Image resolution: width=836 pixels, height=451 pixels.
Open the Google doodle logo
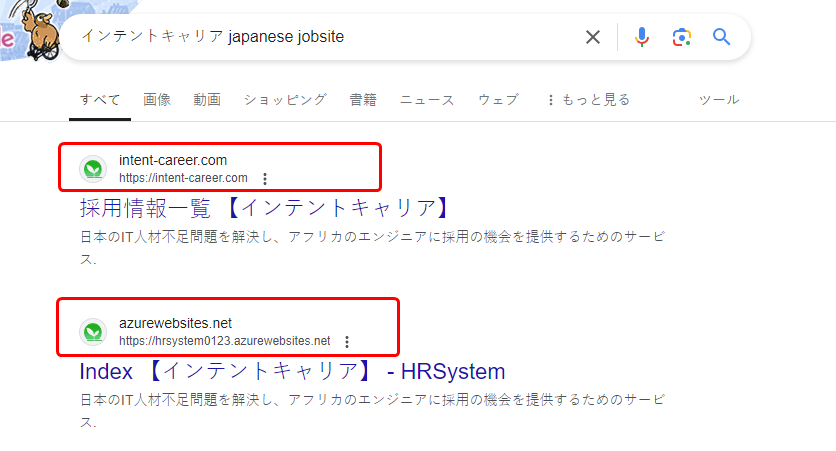click(x=31, y=30)
